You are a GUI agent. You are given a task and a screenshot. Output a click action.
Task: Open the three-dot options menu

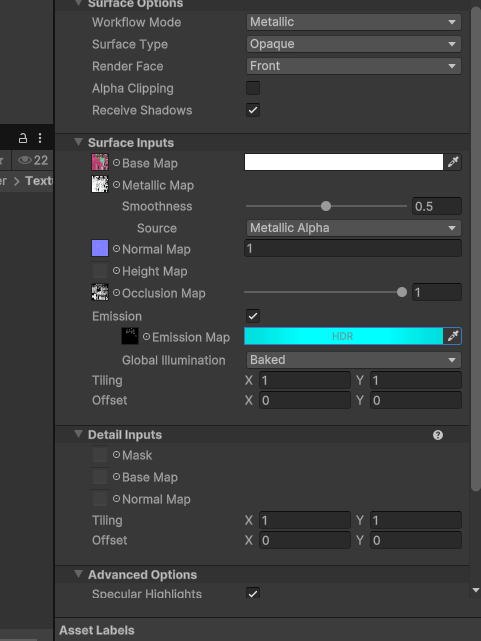[40, 138]
